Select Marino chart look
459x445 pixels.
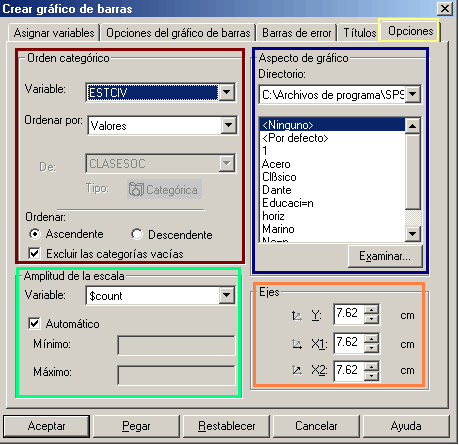[332, 229]
